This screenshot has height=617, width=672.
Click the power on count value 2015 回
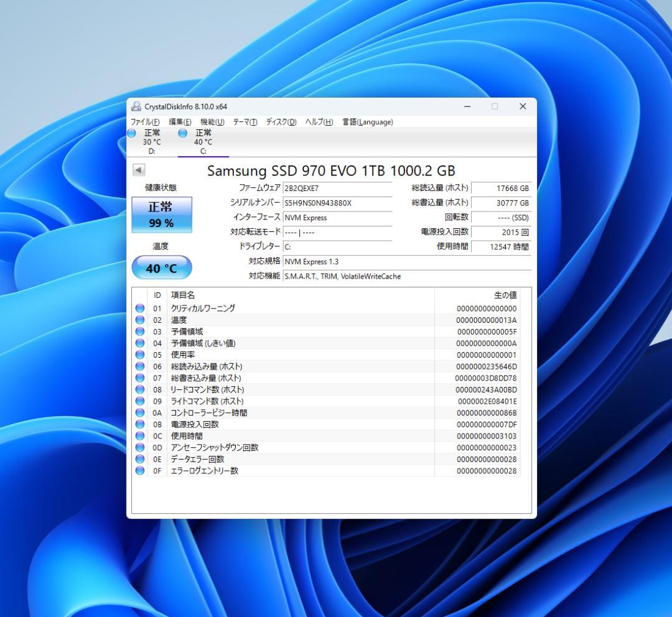[x=501, y=232]
